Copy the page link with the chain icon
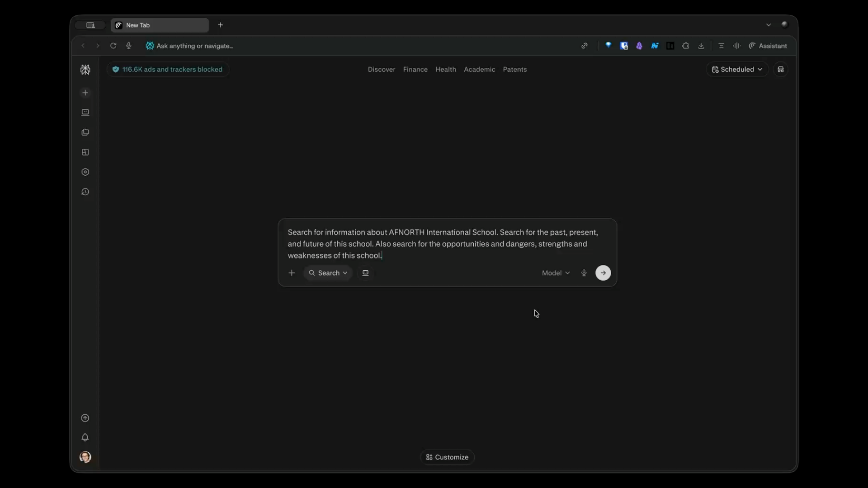Screen dimensions: 868x488 tap(584, 46)
